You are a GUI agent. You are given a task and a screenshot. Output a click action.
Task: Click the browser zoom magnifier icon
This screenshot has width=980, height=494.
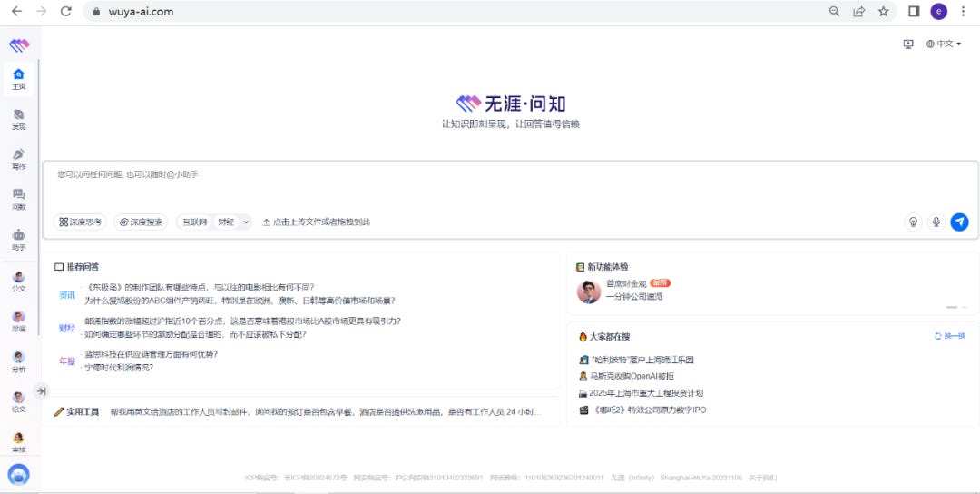[835, 11]
